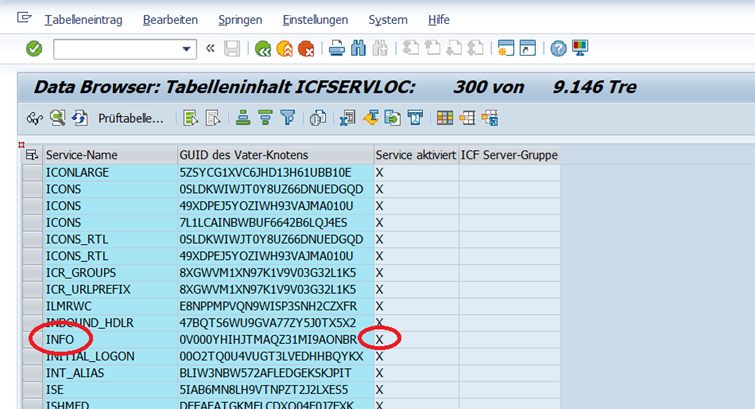The image size is (755, 409).
Task: Click the mail recipient envelope icon
Action: tap(415, 118)
